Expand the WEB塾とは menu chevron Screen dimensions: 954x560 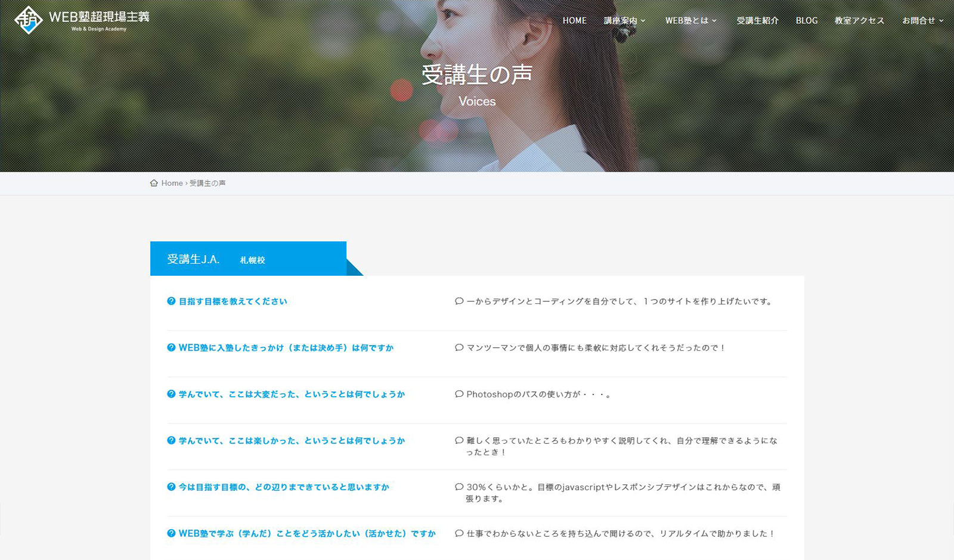714,21
